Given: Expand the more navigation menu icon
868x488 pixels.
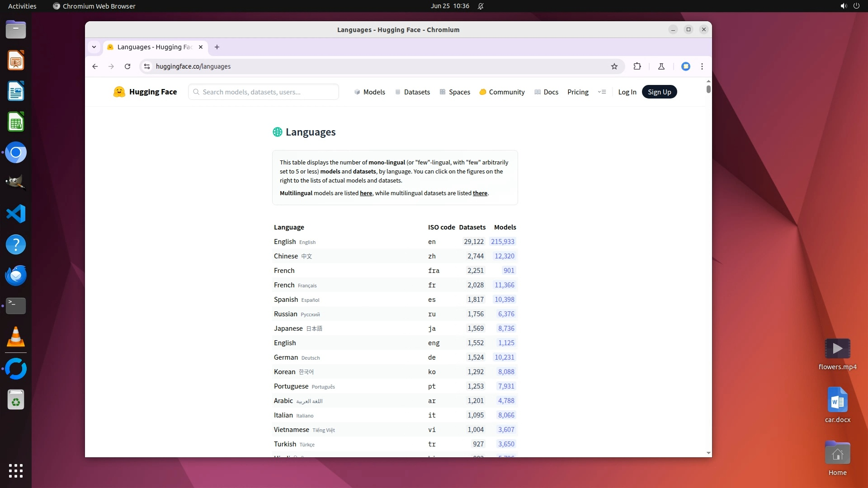Looking at the screenshot, I should point(602,92).
